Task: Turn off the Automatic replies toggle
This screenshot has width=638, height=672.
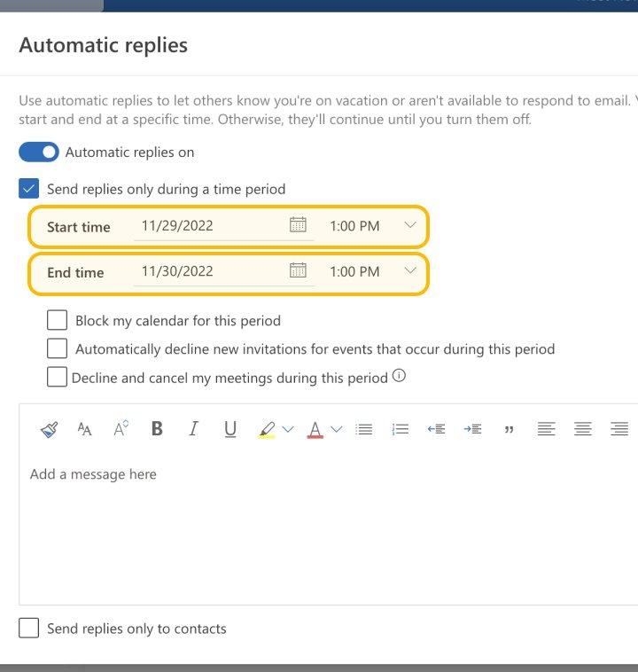Action: point(39,152)
